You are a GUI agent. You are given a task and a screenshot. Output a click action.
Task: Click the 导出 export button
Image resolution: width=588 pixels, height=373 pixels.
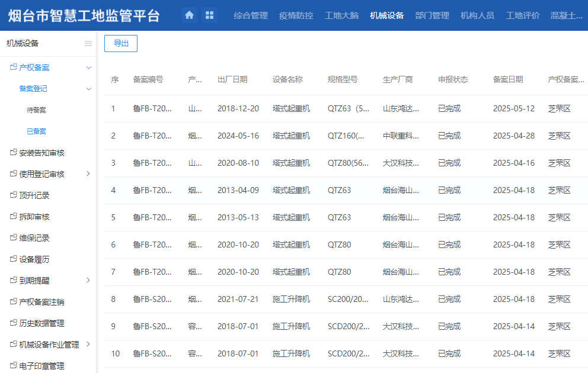coord(121,43)
